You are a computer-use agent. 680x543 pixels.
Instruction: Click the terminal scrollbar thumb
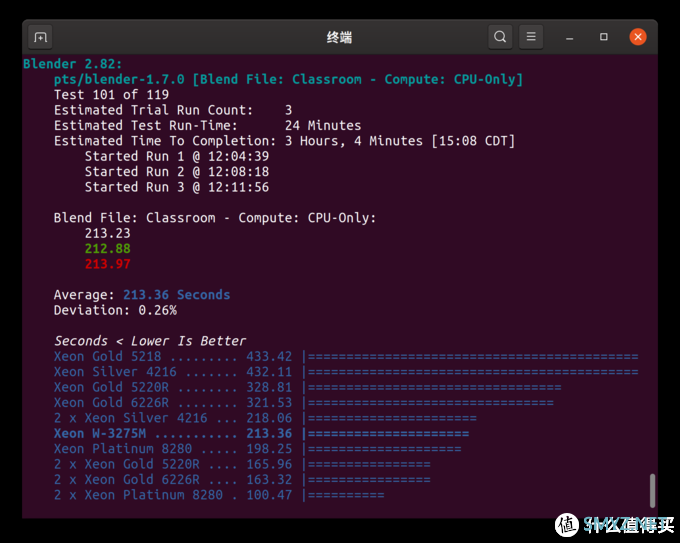(x=652, y=491)
